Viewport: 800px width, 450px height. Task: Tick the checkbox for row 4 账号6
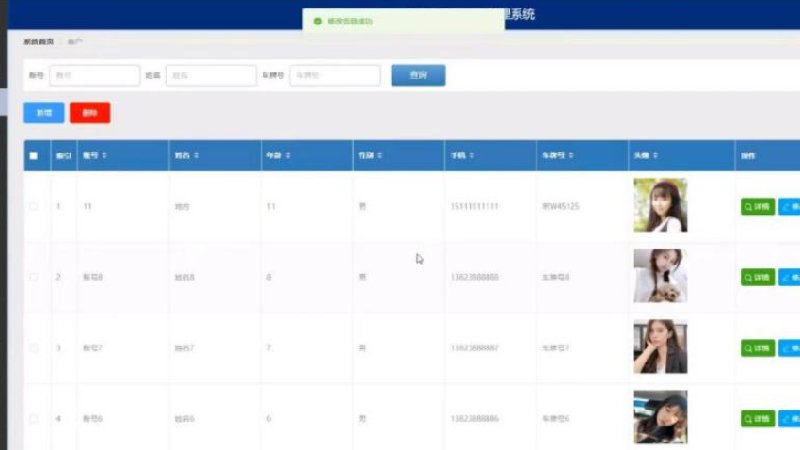click(34, 419)
